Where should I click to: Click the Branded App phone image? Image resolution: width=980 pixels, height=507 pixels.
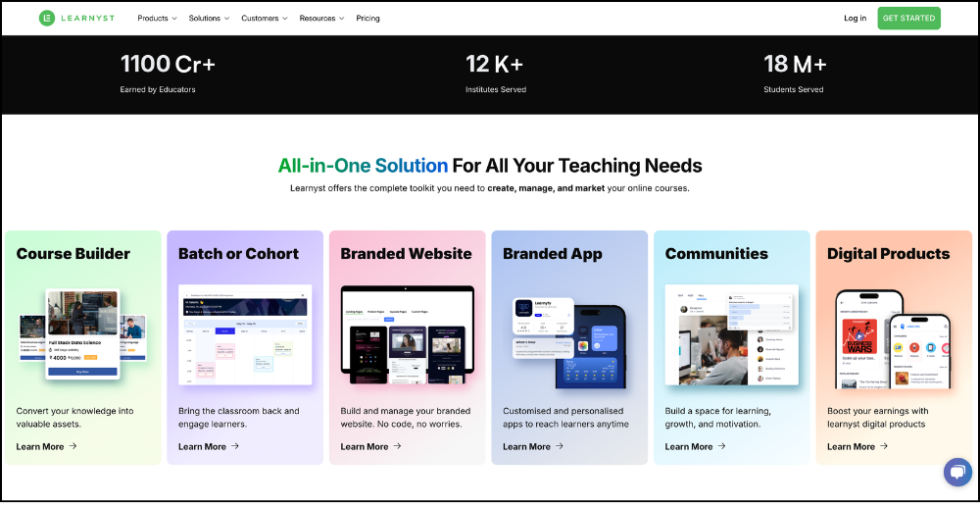pyautogui.click(x=568, y=342)
